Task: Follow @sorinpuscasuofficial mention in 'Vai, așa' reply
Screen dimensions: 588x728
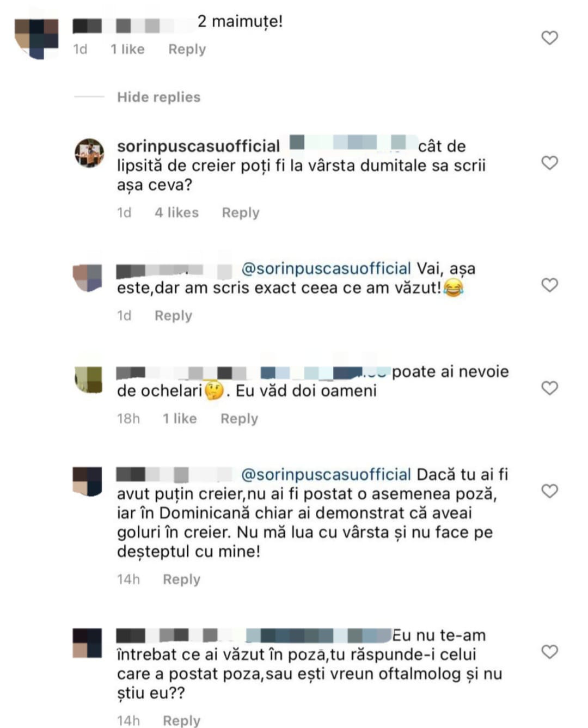Action: click(326, 268)
